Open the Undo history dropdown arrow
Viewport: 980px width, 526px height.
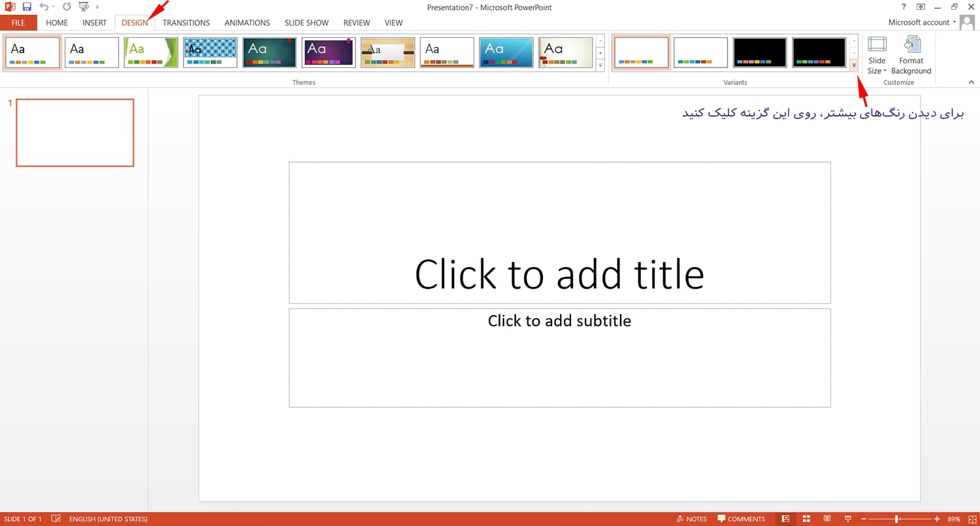point(53,7)
